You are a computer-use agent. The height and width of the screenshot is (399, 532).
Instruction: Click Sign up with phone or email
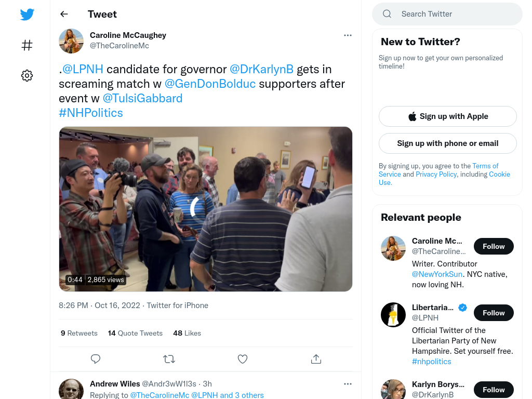click(447, 143)
